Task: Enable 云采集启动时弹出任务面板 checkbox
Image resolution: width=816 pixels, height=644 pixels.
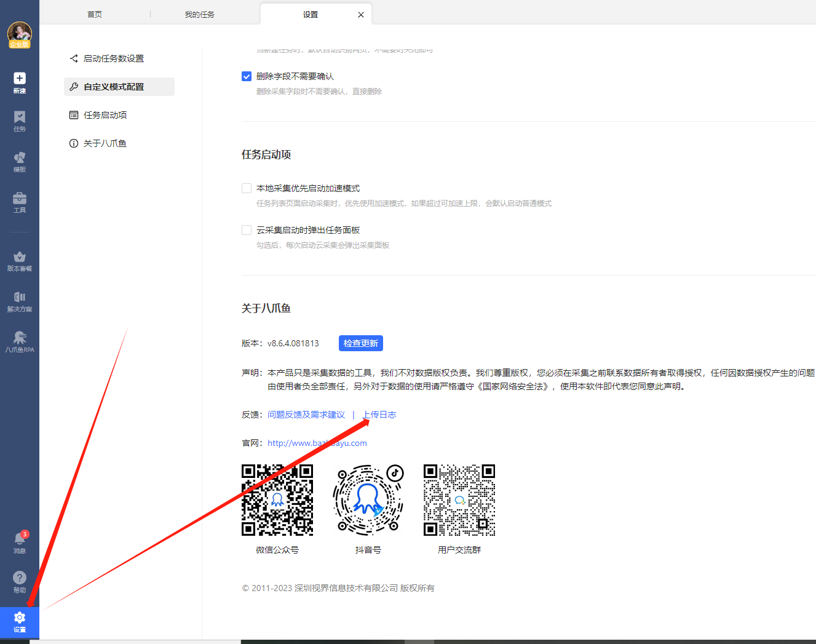Action: click(x=247, y=230)
